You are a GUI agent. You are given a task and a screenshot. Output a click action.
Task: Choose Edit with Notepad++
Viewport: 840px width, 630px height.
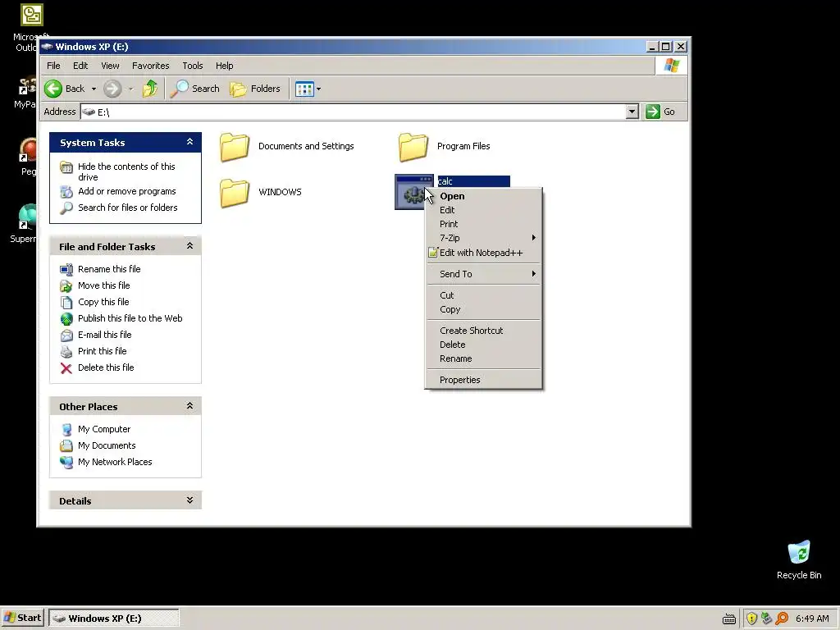[x=483, y=253]
